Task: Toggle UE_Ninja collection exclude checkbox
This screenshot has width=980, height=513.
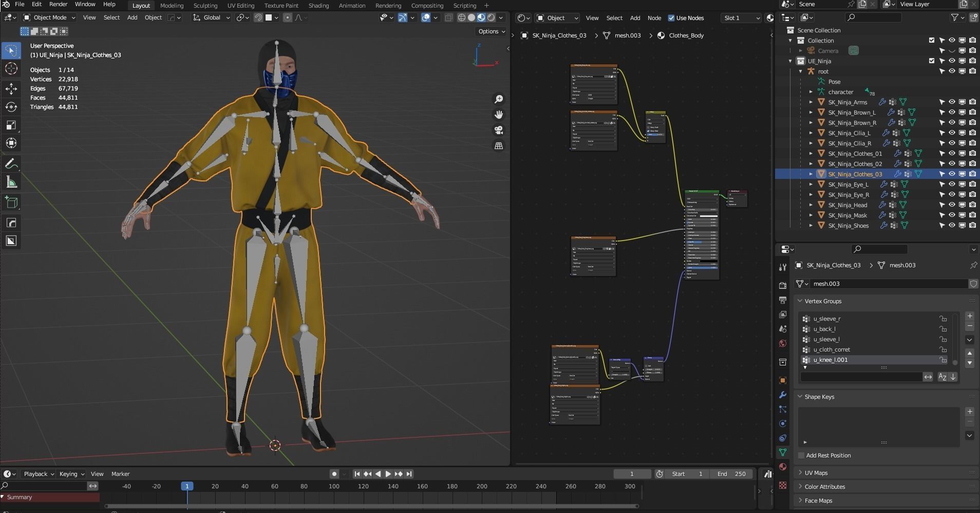Action: [x=932, y=61]
